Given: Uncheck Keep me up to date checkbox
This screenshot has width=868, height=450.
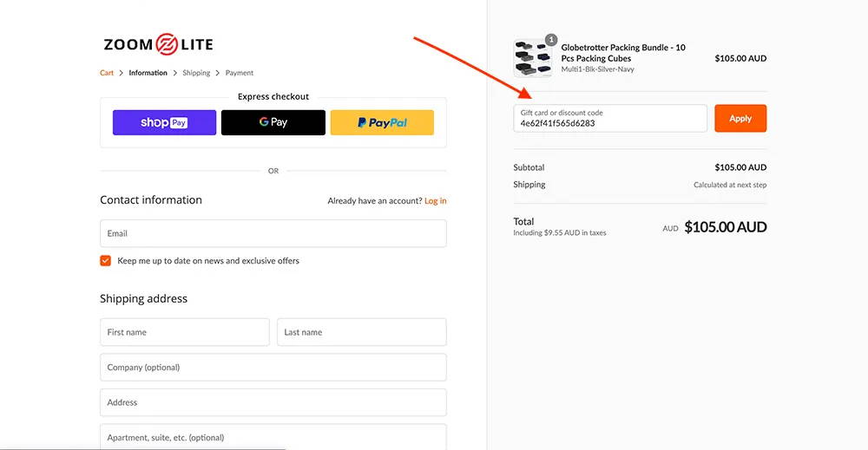Looking at the screenshot, I should (x=105, y=260).
